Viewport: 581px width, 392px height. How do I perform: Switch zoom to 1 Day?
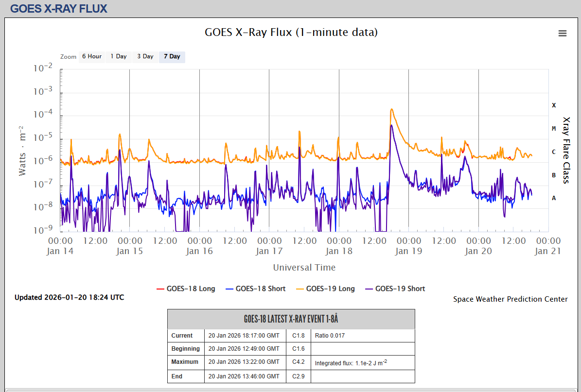[118, 56]
